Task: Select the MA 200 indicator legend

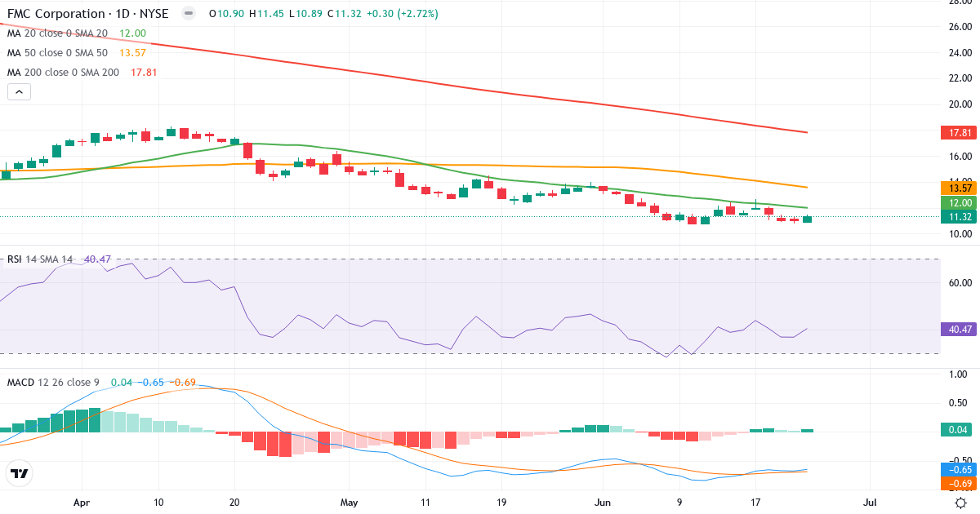Action: (x=82, y=72)
